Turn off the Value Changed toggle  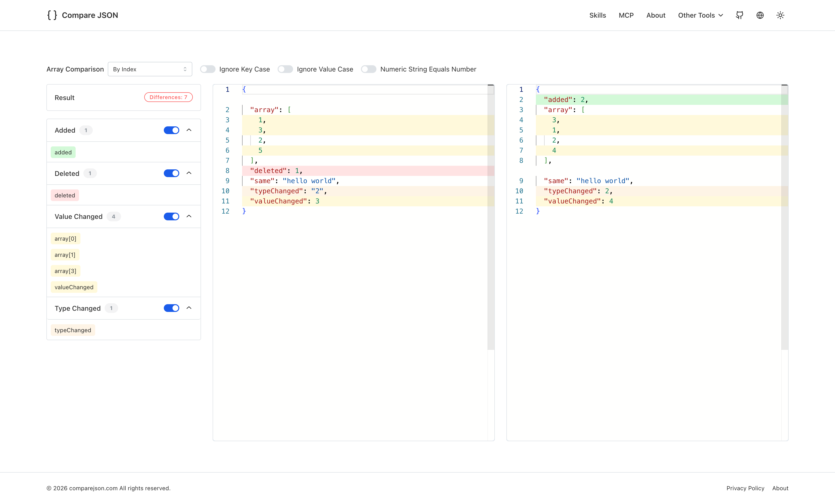point(172,216)
